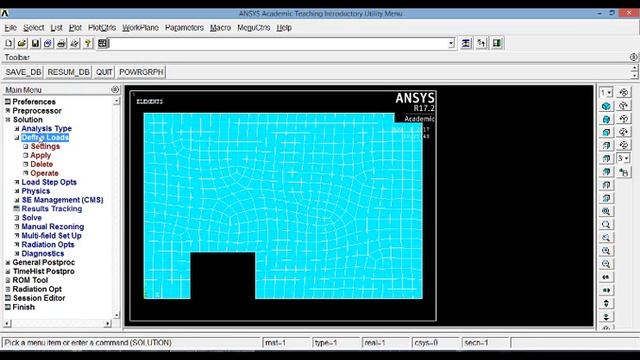Set Oblique view with second cube icon
The image size is (640, 360).
[x=606, y=119]
